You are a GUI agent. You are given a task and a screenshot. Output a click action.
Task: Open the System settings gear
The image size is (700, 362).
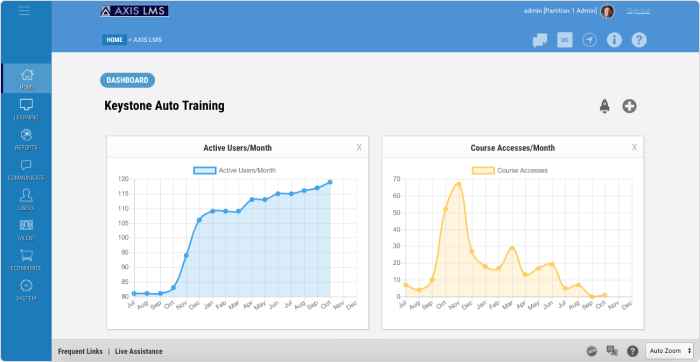pos(26,291)
